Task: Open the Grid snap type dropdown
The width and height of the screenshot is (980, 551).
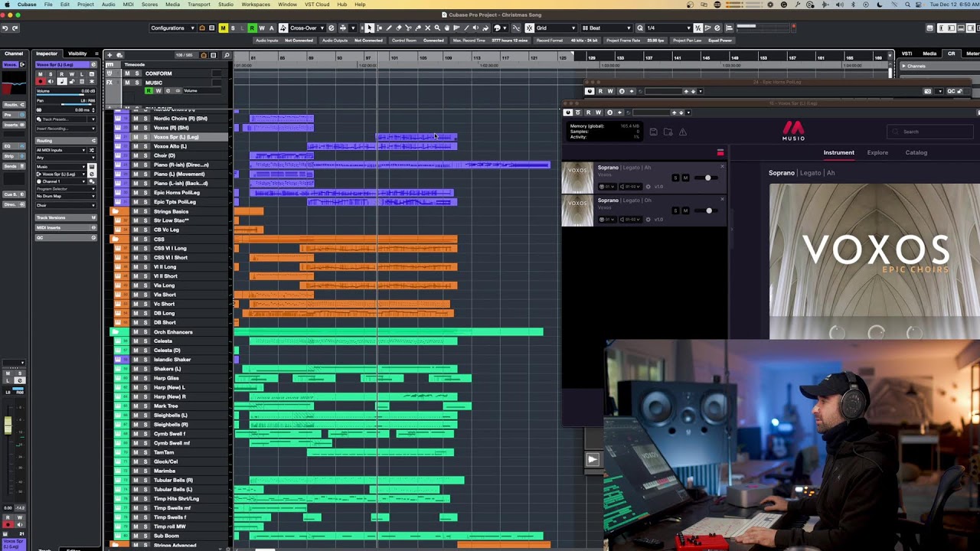Action: (x=557, y=28)
